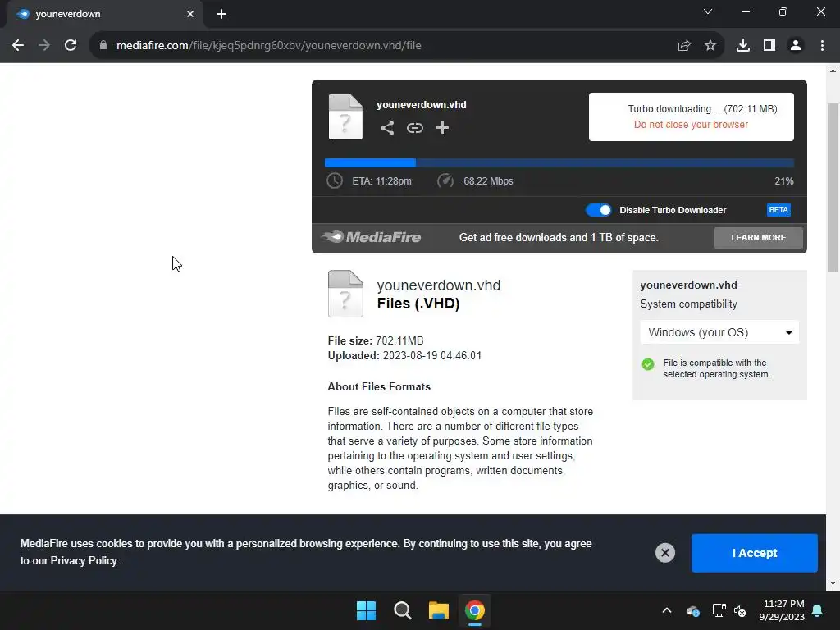Open Chrome downloads tray icon
This screenshot has width=840, height=630.
[743, 46]
